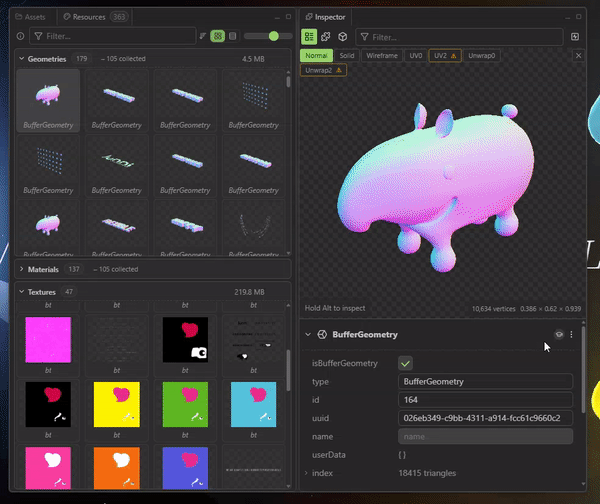This screenshot has width=600, height=504.
Task: Select the purple-blue texture with pink heart
Action: [x=185, y=468]
